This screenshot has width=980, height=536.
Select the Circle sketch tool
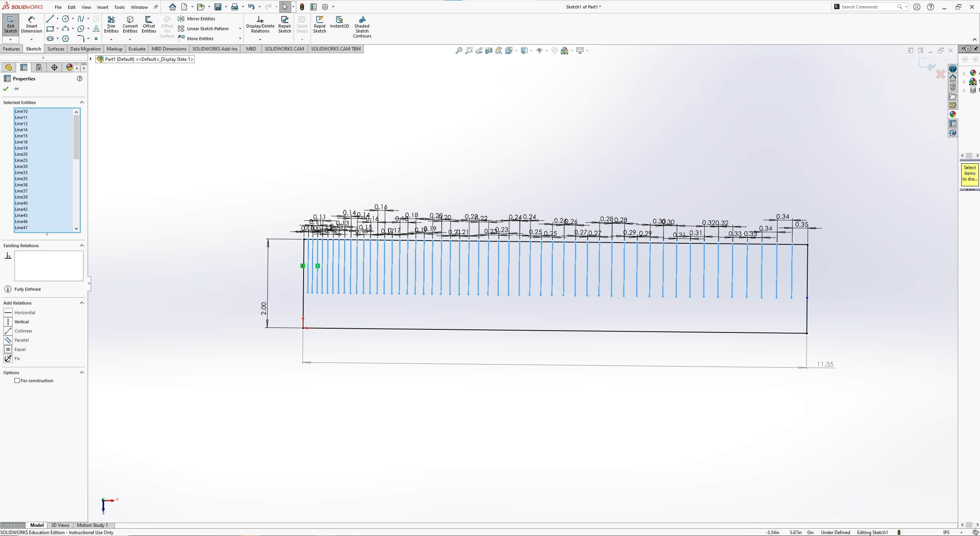coord(65,19)
